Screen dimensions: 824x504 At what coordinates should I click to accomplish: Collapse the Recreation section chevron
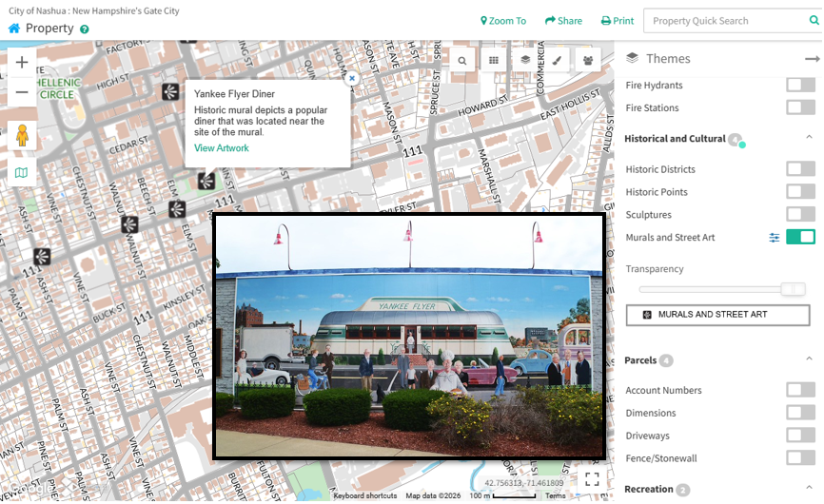tap(810, 487)
